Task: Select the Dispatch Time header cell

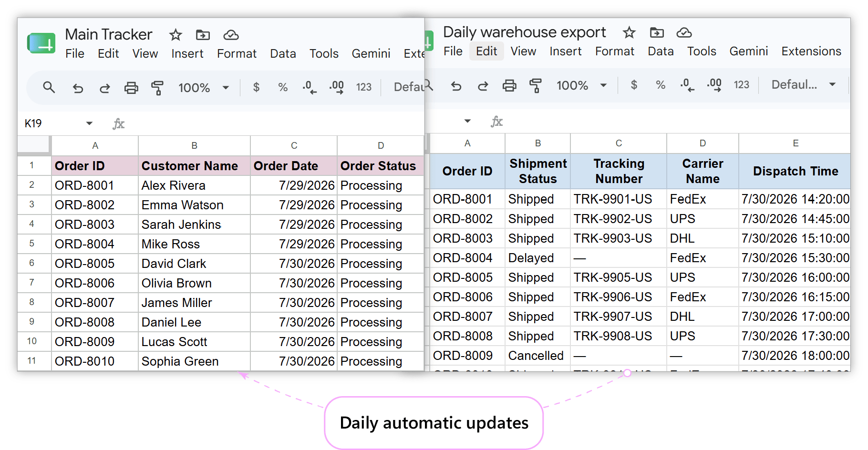Action: pyautogui.click(x=795, y=171)
